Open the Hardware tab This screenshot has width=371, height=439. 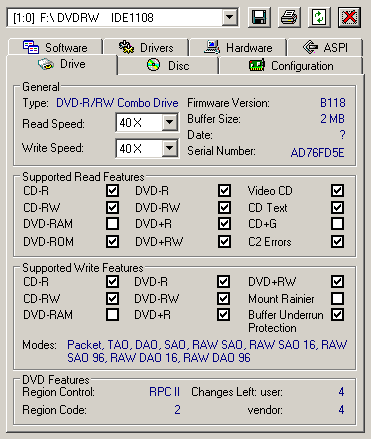238,47
